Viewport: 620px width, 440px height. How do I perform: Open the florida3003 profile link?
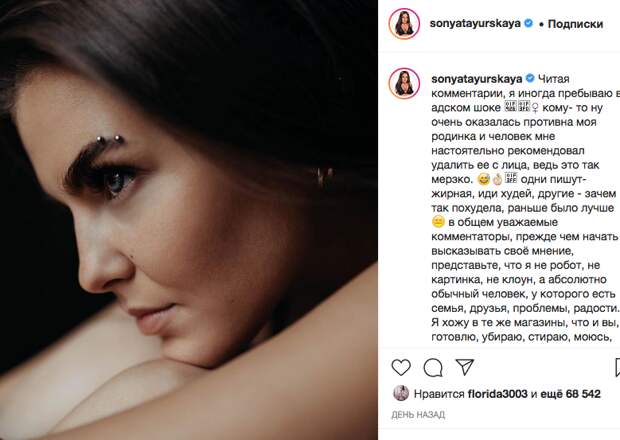tap(497, 394)
